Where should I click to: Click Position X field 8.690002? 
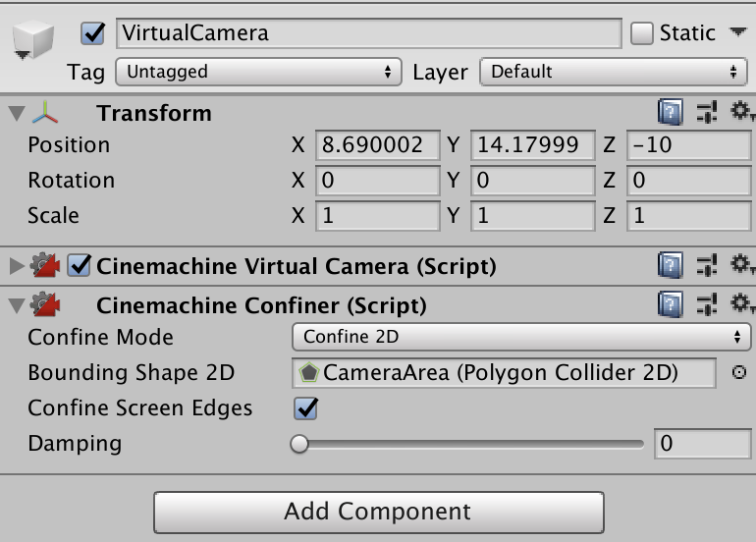tap(378, 144)
